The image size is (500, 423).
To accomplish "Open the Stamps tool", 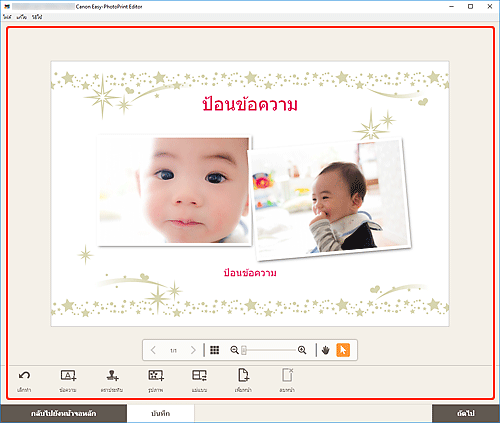I will point(112,376).
